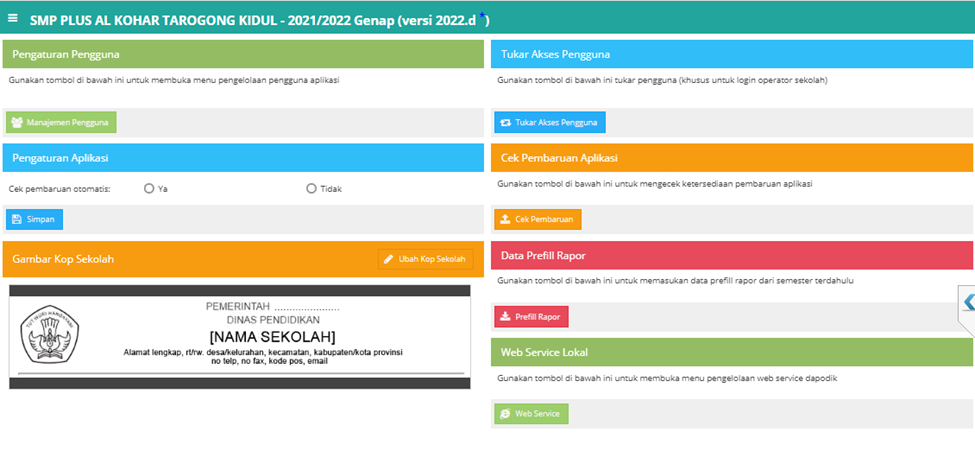Expand the side panel chevron arrow
Image resolution: width=975 pixels, height=463 pixels.
tap(967, 302)
